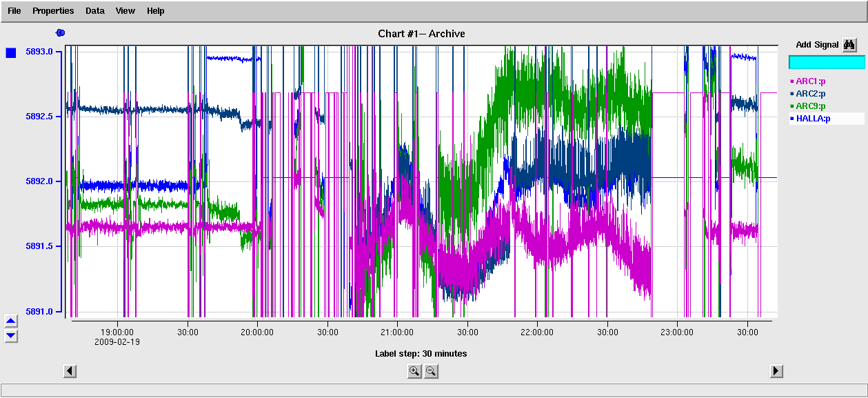The image size is (868, 398).
Task: Select the highlighted HALLA:p signal
Action: click(x=826, y=119)
